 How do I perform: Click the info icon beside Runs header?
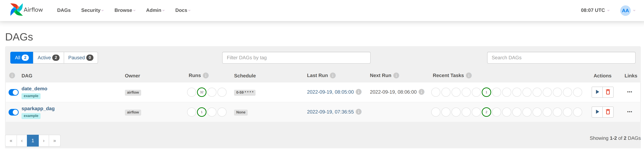pyautogui.click(x=206, y=75)
